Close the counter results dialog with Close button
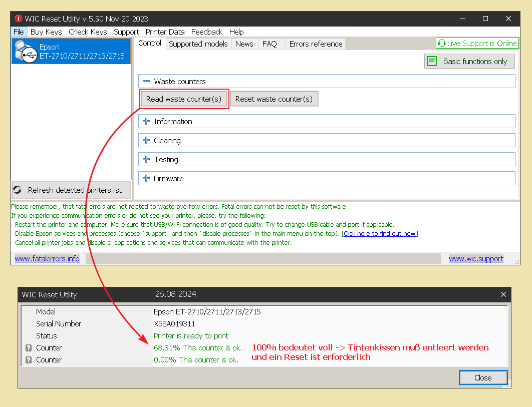Viewport: 532px width, 407px height. point(483,377)
